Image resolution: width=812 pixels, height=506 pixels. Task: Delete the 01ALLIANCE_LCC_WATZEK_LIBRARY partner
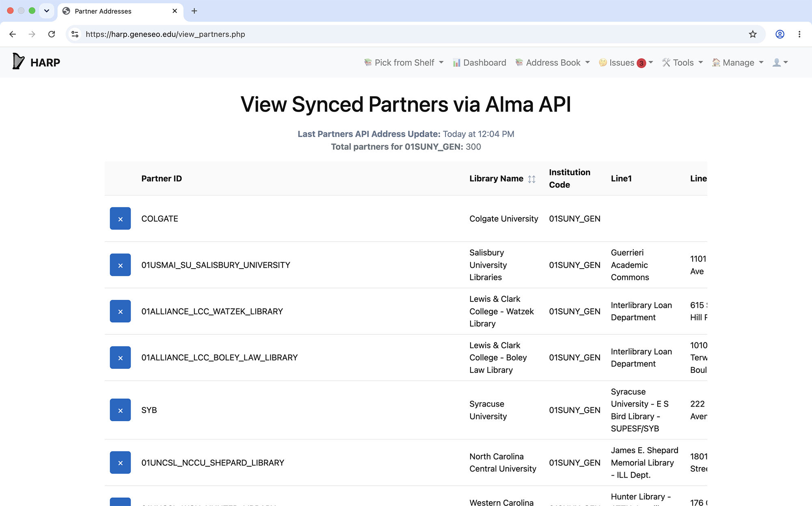coord(120,311)
